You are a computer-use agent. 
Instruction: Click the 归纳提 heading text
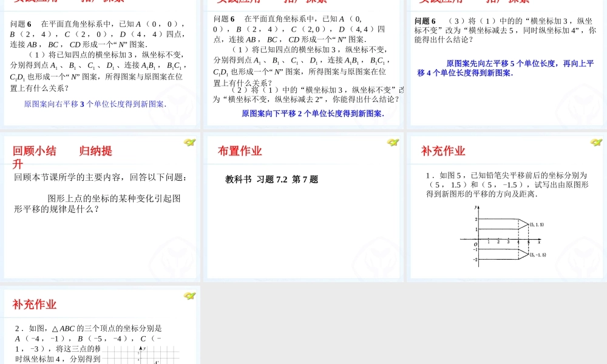[x=96, y=151]
